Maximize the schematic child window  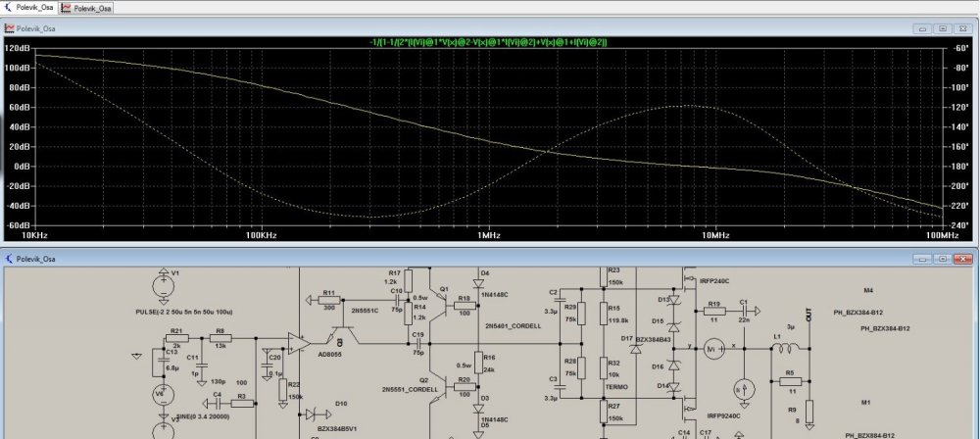pyautogui.click(x=944, y=259)
